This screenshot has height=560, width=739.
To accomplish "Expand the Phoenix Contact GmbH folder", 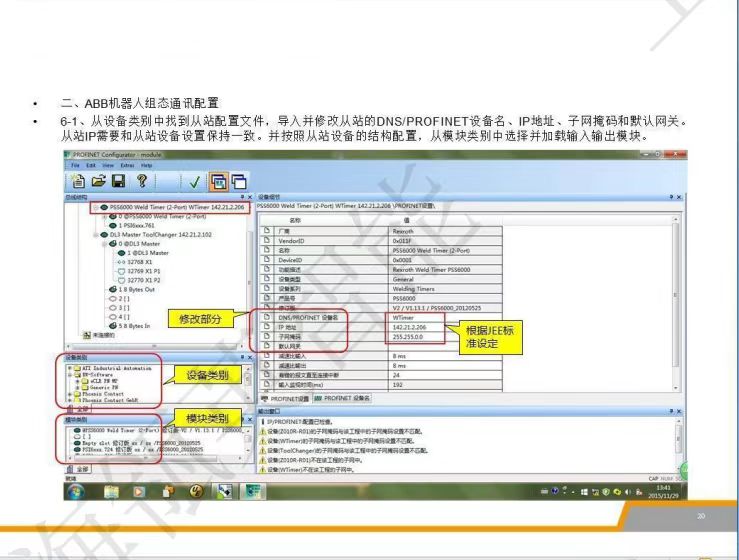I will pyautogui.click(x=70, y=400).
